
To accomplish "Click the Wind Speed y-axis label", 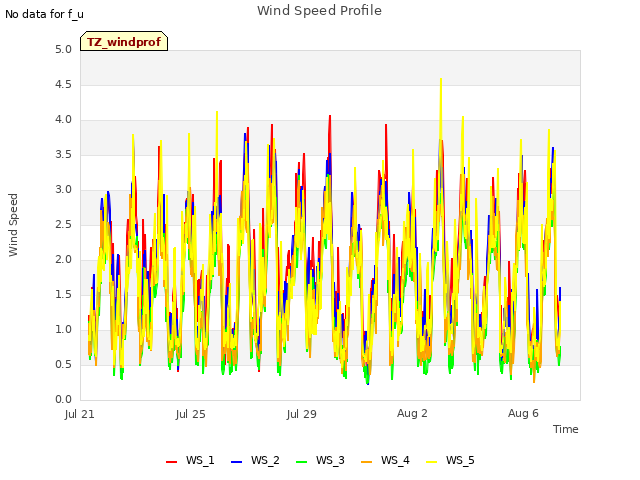I will tap(13, 225).
